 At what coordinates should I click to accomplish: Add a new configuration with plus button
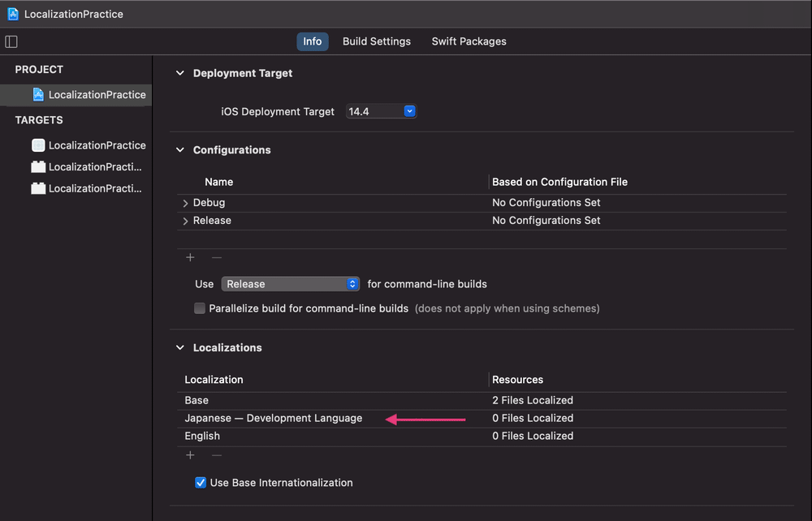click(191, 257)
